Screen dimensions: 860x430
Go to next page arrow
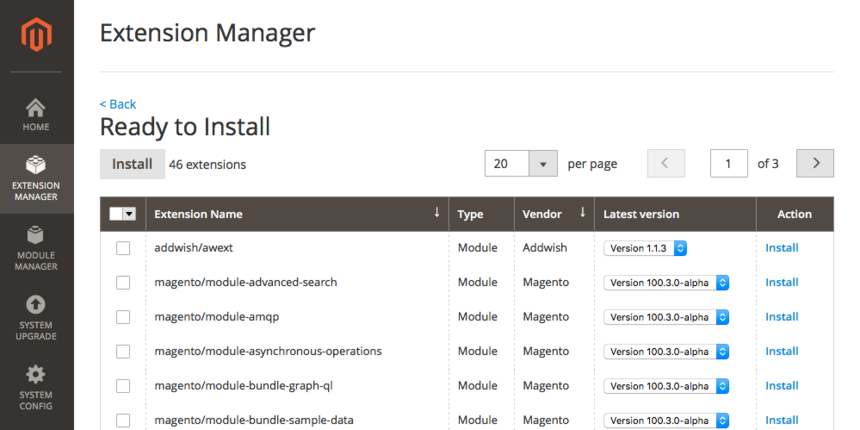tap(815, 164)
